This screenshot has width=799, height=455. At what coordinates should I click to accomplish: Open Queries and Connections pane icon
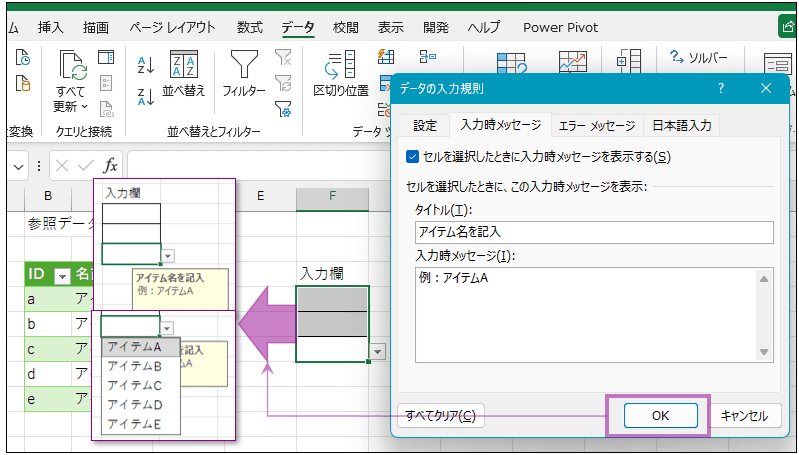coord(106,57)
